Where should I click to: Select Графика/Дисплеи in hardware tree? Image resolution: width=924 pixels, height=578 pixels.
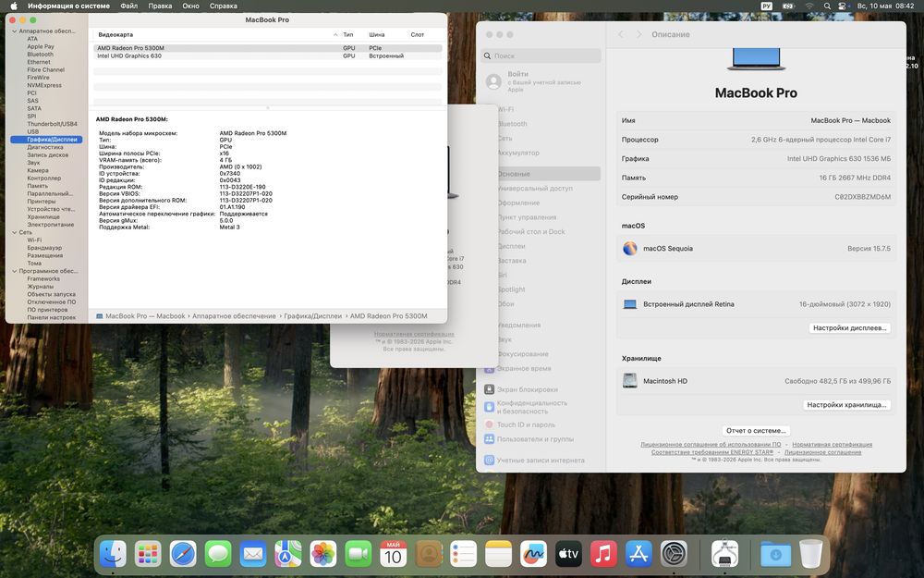46,140
